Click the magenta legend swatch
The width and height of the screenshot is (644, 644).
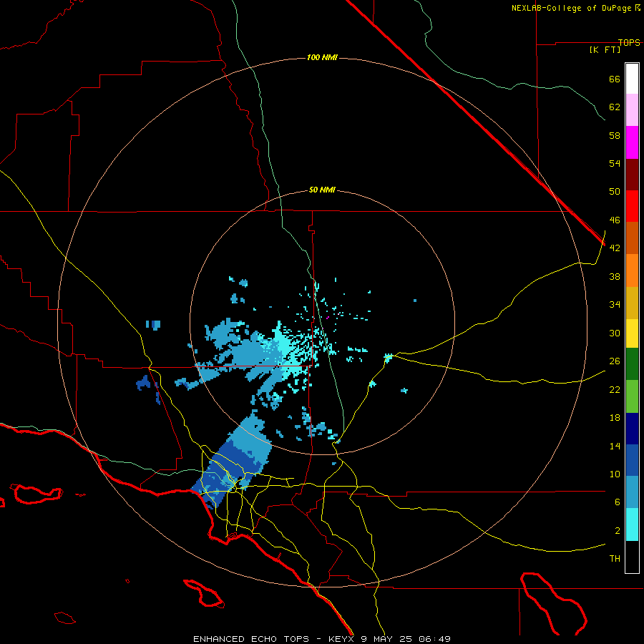click(x=632, y=142)
